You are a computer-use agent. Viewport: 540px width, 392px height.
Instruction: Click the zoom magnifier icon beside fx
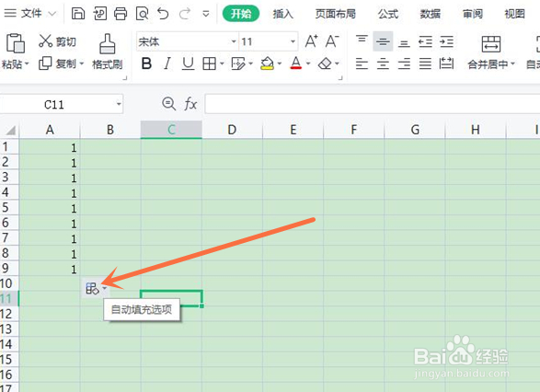(168, 104)
